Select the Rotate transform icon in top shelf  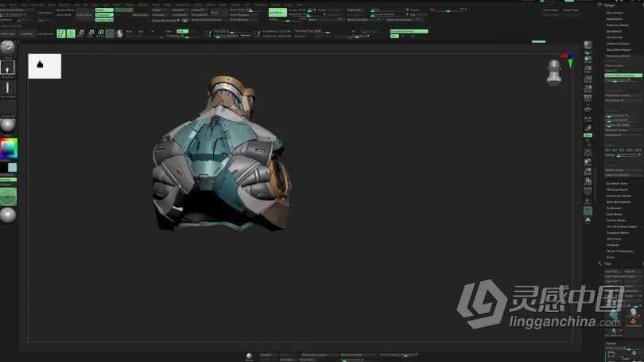click(x=100, y=33)
